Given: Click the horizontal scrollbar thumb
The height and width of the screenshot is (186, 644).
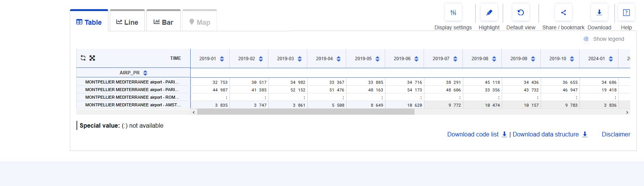Looking at the screenshot, I should 305,112.
